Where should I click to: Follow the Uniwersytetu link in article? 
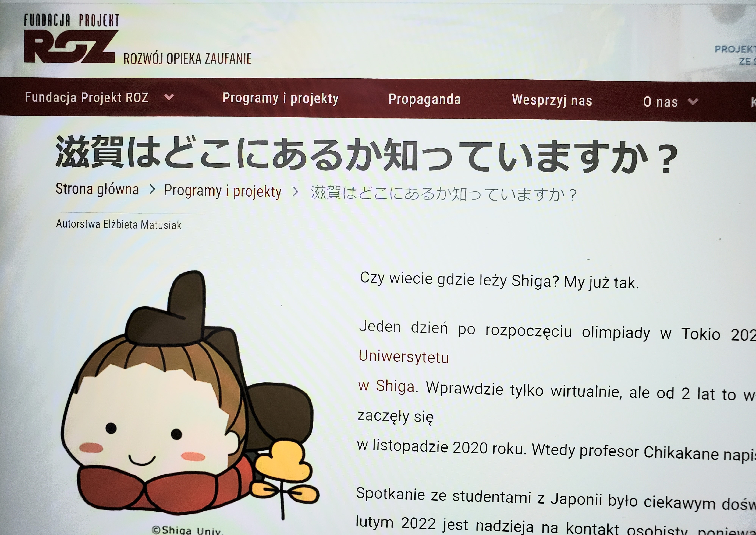[x=404, y=357]
